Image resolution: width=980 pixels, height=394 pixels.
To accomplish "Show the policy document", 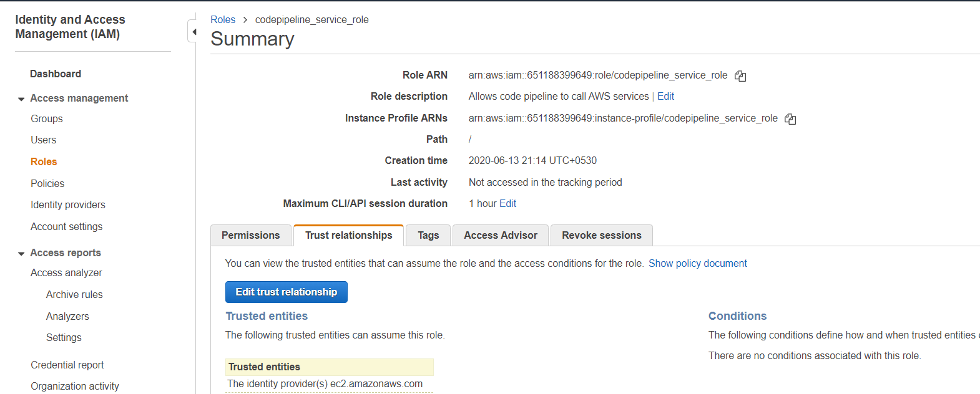I will coord(697,263).
